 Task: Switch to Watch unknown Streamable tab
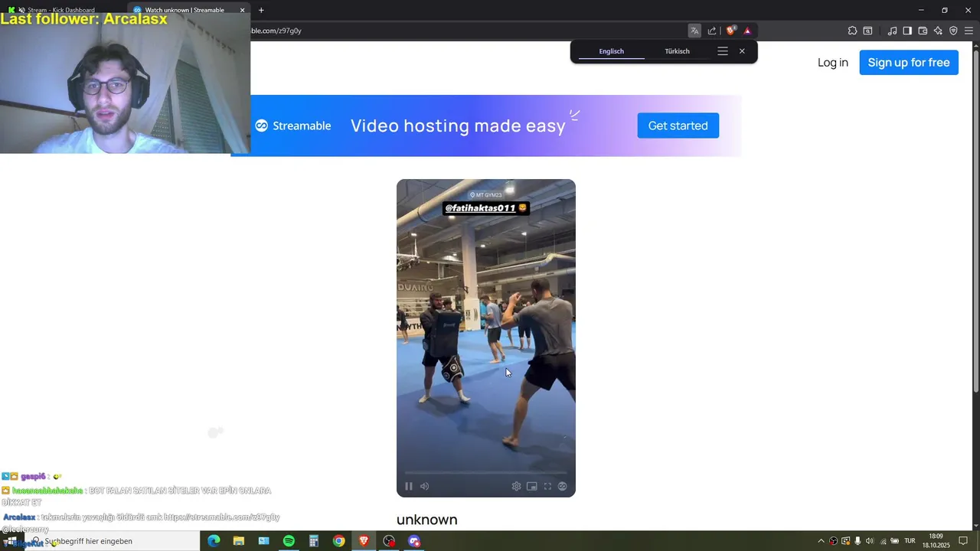click(x=184, y=10)
